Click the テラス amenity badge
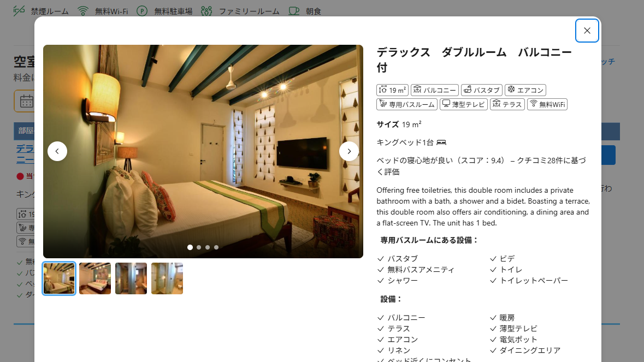The height and width of the screenshot is (362, 644). coord(507,104)
